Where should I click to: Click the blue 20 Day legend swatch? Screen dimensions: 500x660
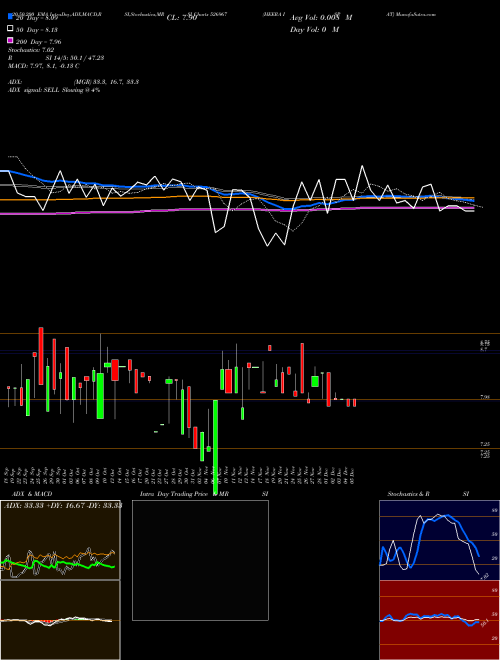coord(10,17)
